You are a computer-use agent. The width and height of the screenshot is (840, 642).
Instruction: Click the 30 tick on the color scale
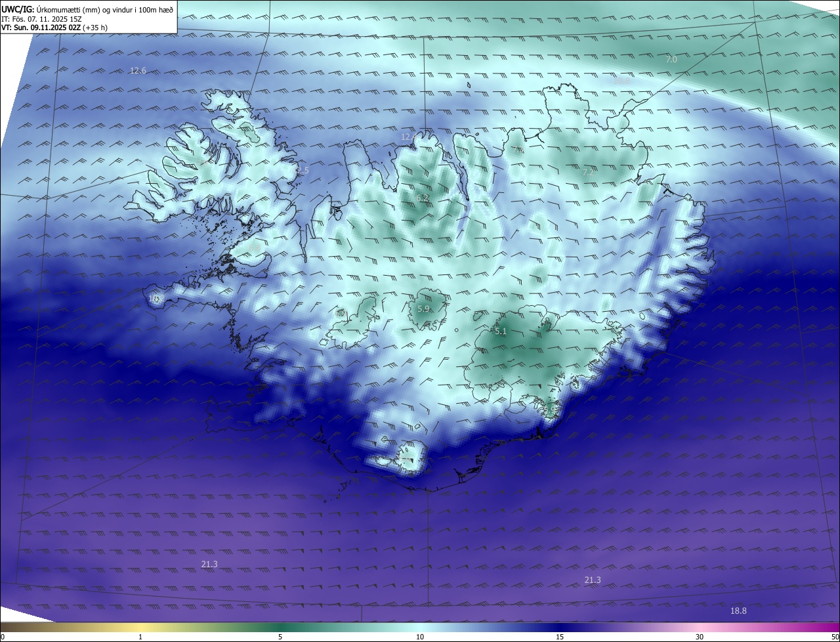click(700, 637)
